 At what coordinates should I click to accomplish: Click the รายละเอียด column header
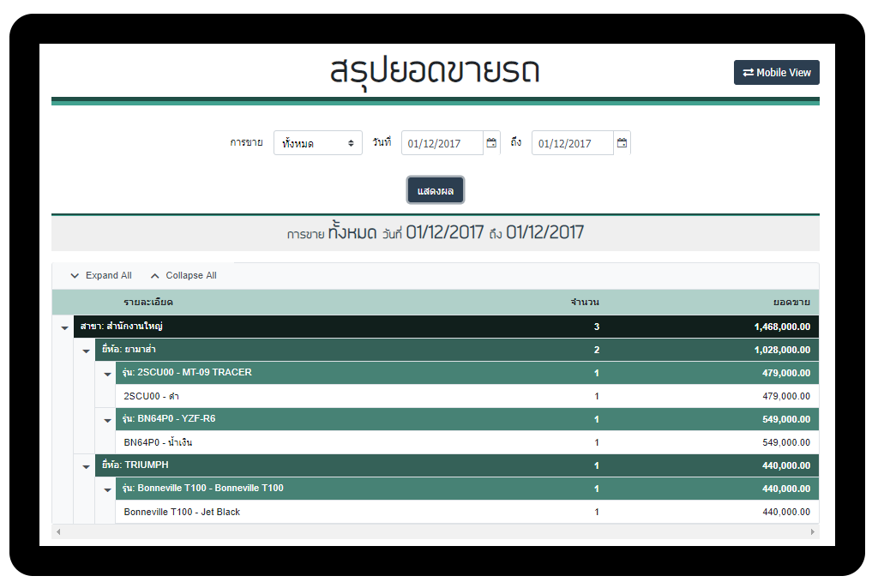click(148, 303)
